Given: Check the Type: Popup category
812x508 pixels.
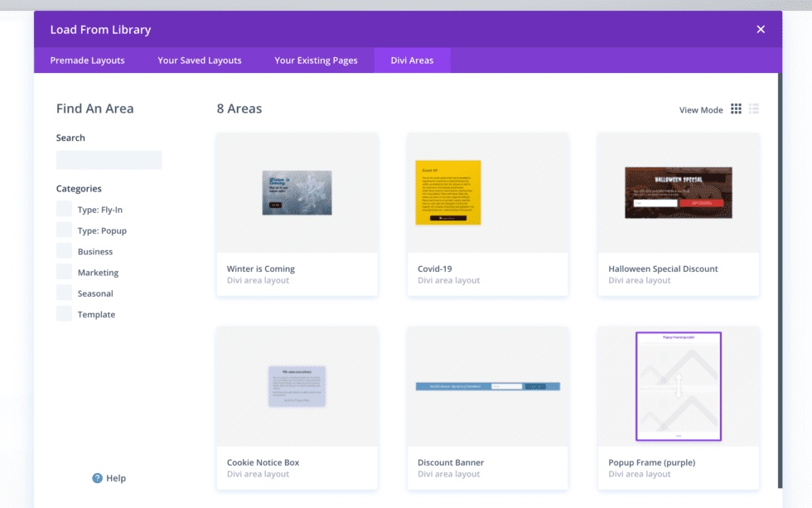Looking at the screenshot, I should tap(65, 230).
